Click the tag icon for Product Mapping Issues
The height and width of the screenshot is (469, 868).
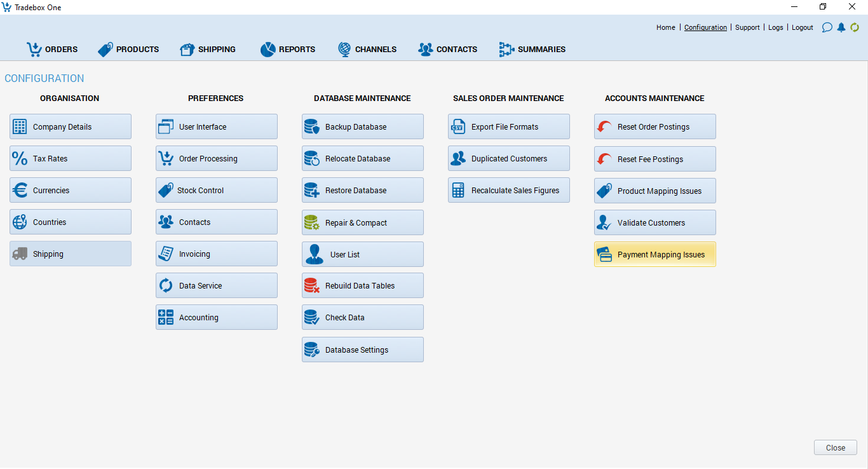(x=604, y=191)
